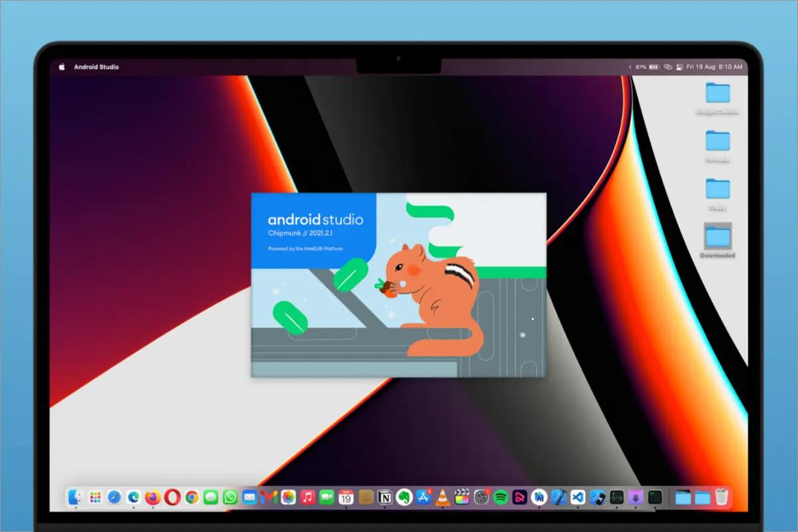Screen dimensions: 798x532
Task: Launch Safari from the Dock
Action: [x=114, y=497]
